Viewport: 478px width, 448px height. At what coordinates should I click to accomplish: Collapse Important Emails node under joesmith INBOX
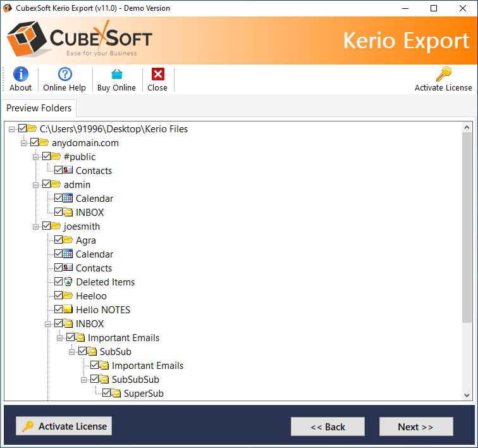point(59,338)
